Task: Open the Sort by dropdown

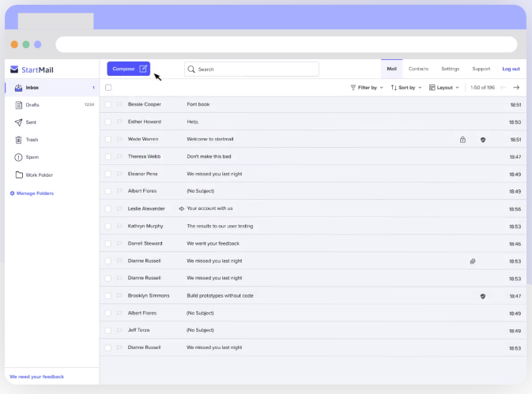Action: coord(406,88)
